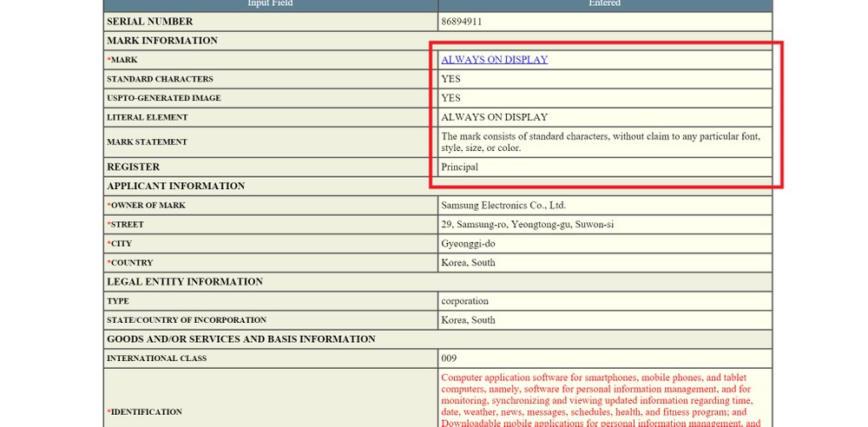Select the street address 29, Samsung-ro
Viewport: 868px width, 427px height.
[x=527, y=224]
